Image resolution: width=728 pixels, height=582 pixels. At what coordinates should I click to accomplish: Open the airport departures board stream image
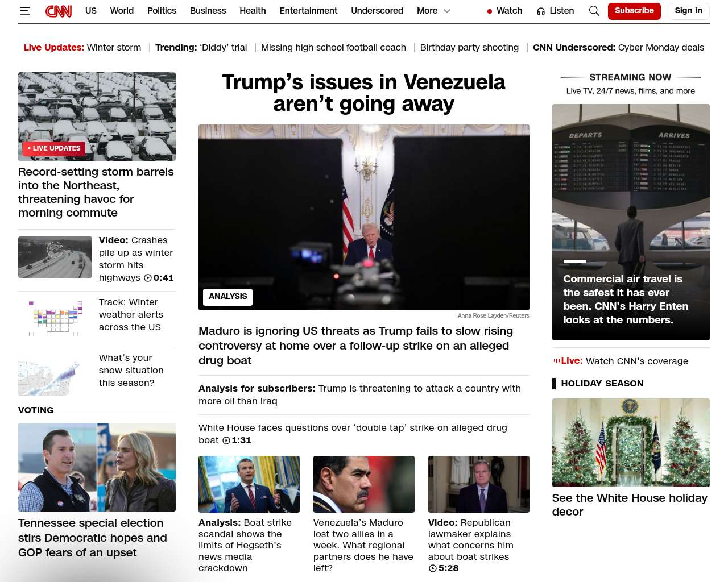631,222
